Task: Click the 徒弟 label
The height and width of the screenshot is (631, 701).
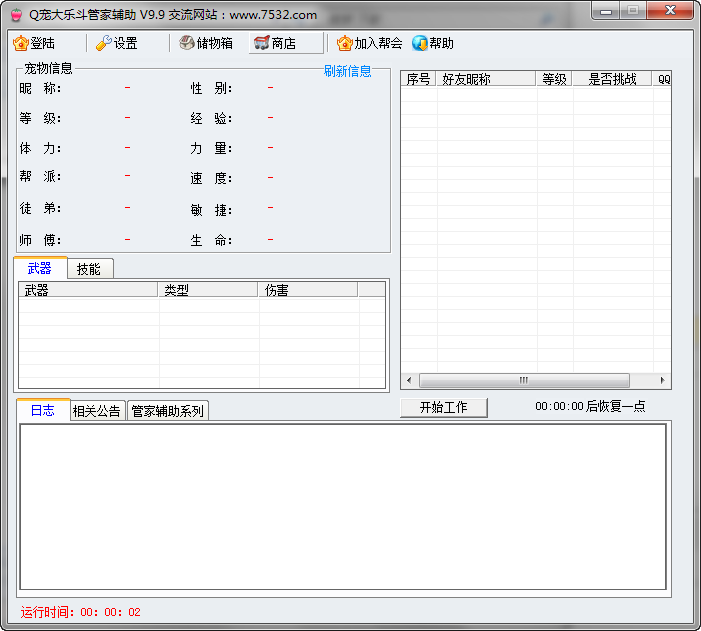Action: coord(40,208)
